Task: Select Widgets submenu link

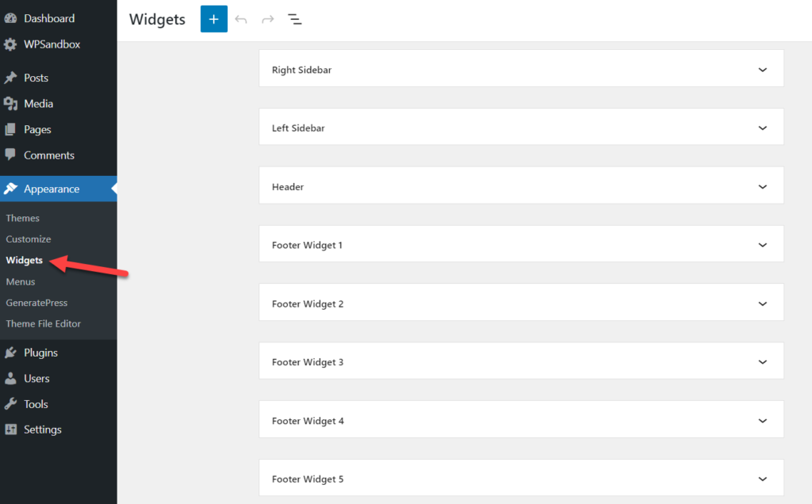Action: coord(25,260)
